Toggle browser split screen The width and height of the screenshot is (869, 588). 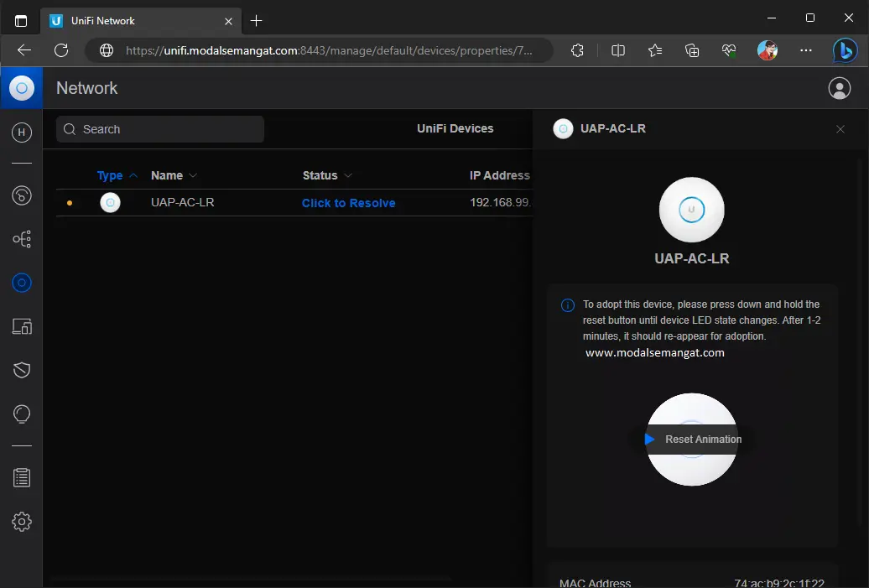[618, 50]
